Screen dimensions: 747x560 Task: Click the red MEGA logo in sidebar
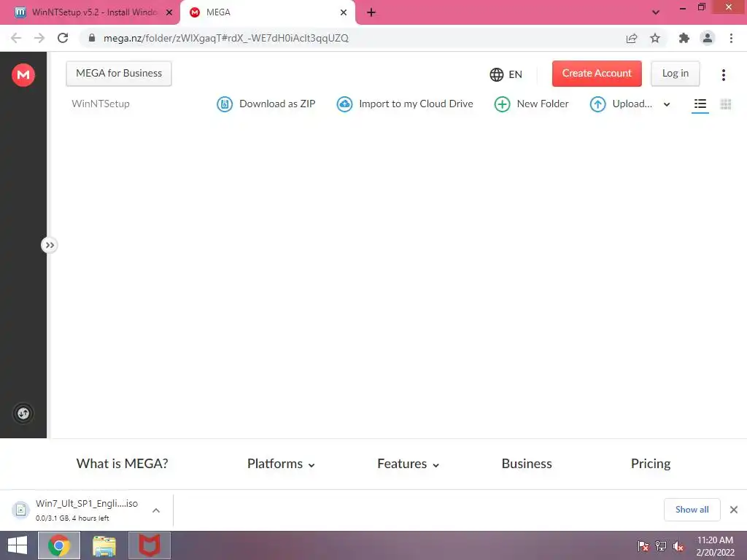[23, 75]
